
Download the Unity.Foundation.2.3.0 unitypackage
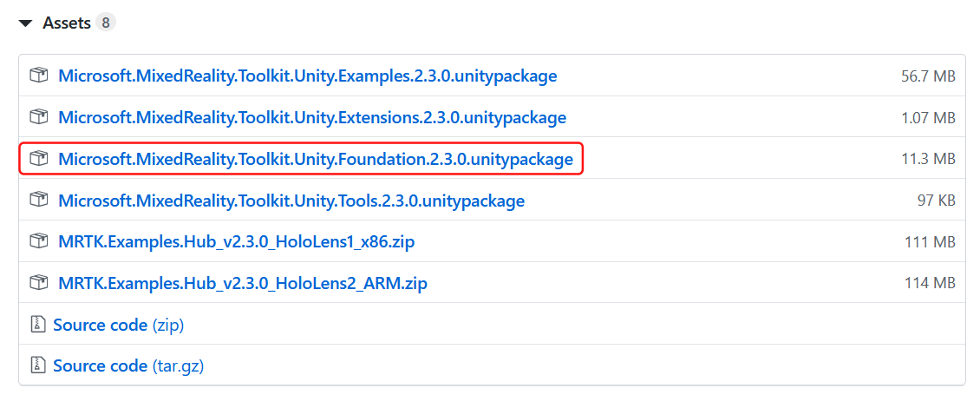316,159
